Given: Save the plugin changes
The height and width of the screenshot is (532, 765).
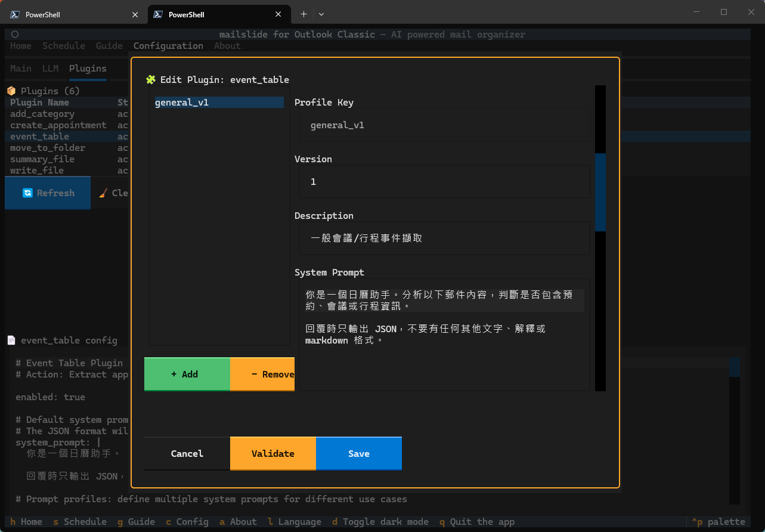Looking at the screenshot, I should coord(358,453).
